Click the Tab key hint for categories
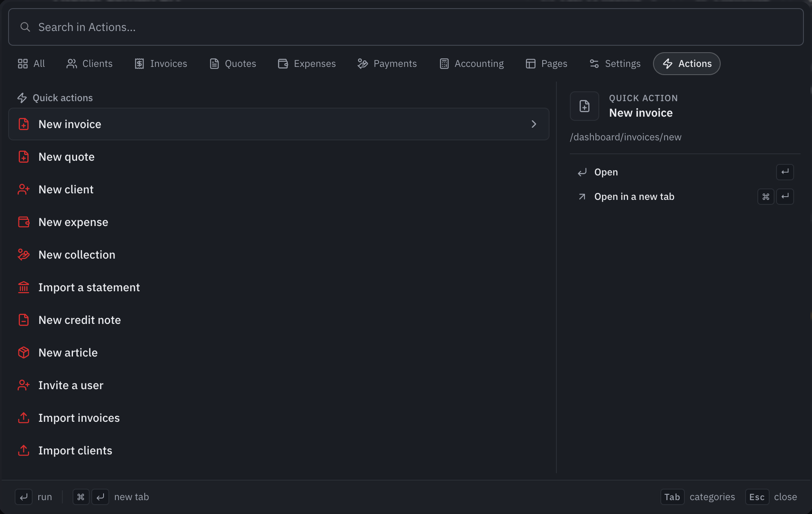The height and width of the screenshot is (514, 812). pos(672,497)
